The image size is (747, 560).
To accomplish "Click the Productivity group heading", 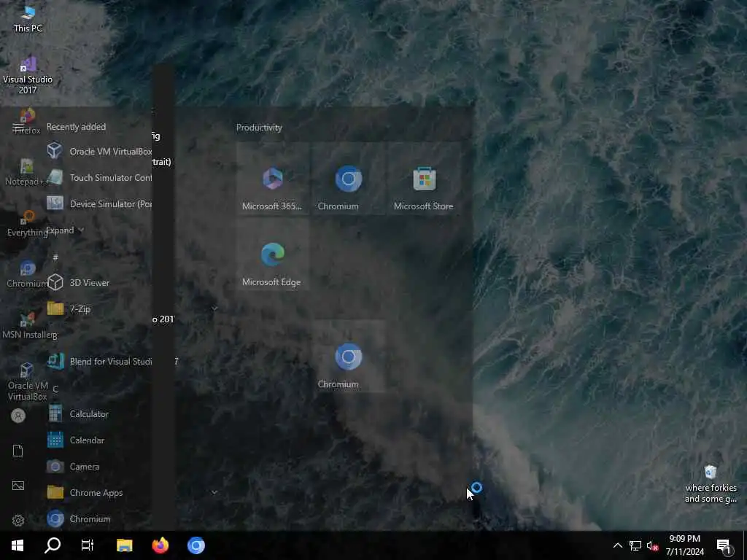I will click(x=259, y=128).
